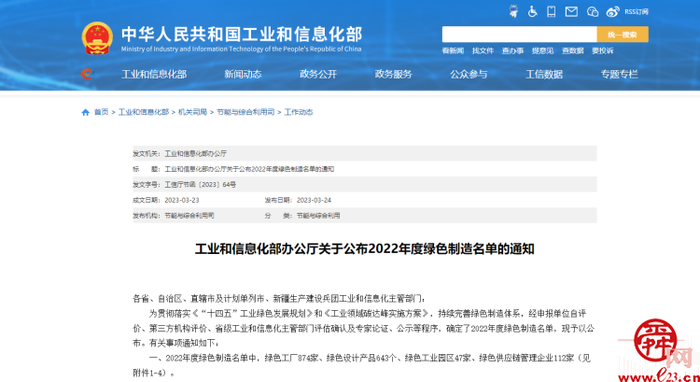700x382 pixels.
Task: Click breadcrumb link 机关司局
Action: coord(193,112)
